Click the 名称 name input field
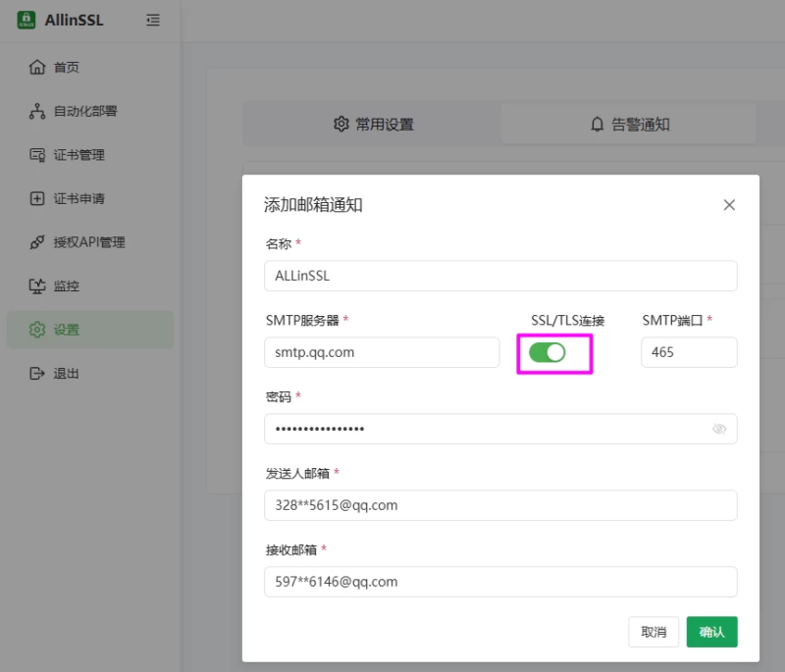The width and height of the screenshot is (785, 672). tap(500, 276)
